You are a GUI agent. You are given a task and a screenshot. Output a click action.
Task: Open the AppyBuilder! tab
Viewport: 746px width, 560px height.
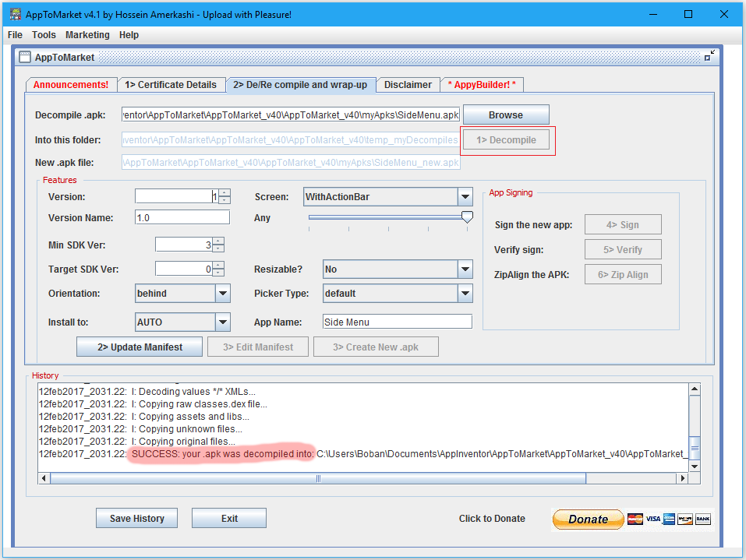482,85
